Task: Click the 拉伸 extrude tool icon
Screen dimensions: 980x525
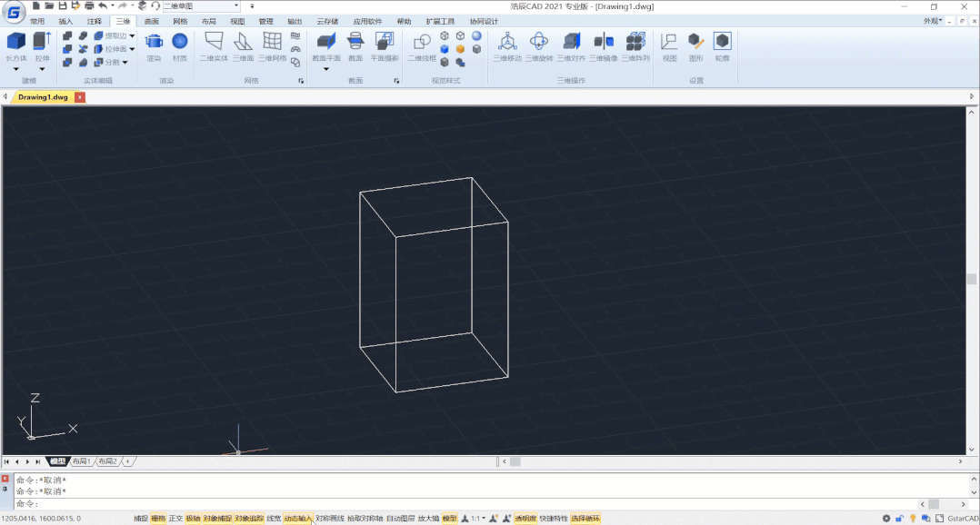Action: (42, 42)
